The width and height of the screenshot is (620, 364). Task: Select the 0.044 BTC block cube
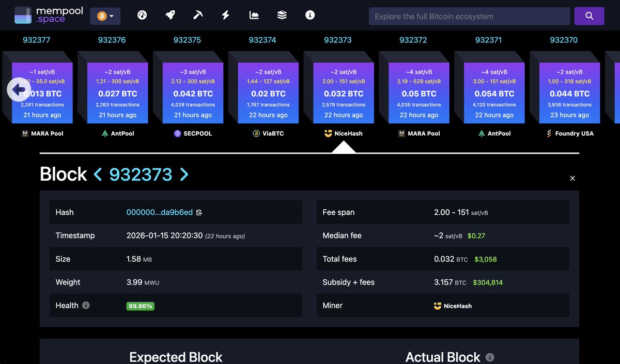click(x=569, y=93)
